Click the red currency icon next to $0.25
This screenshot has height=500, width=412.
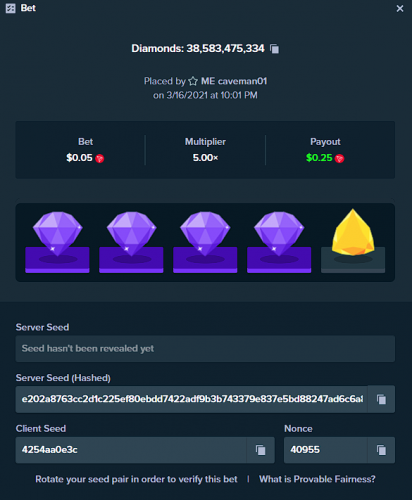[x=339, y=158]
